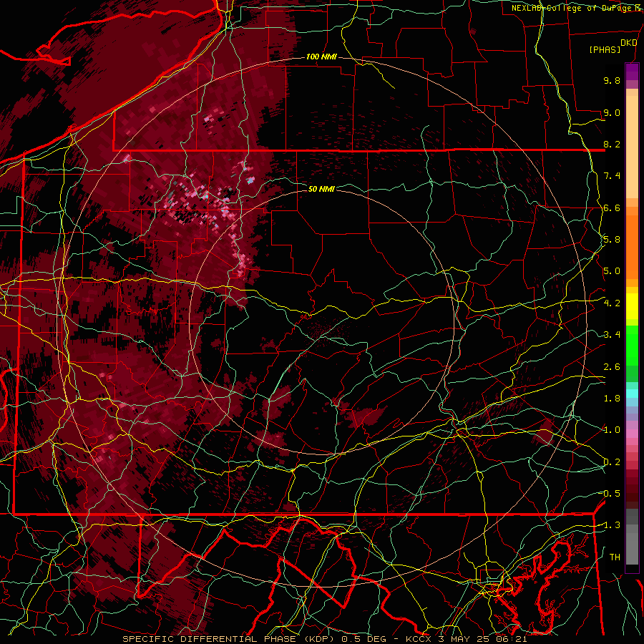
Task: Click the "100 NMI" range ring label
Action: (321, 57)
